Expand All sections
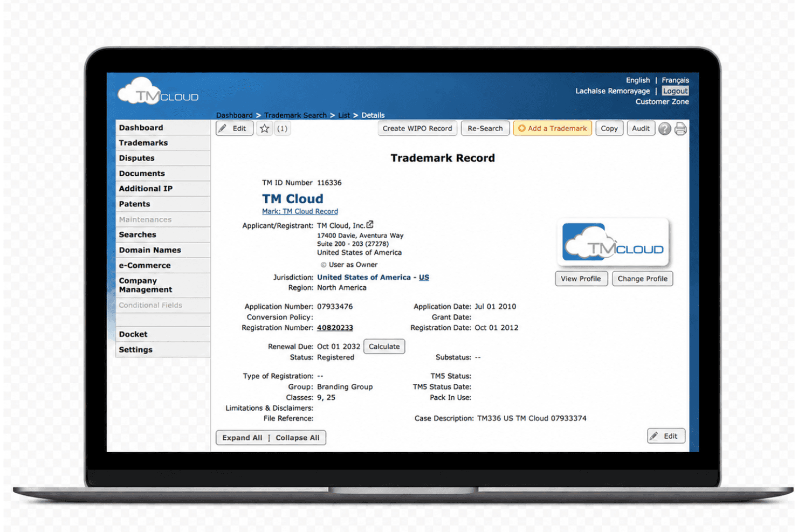 (x=242, y=438)
